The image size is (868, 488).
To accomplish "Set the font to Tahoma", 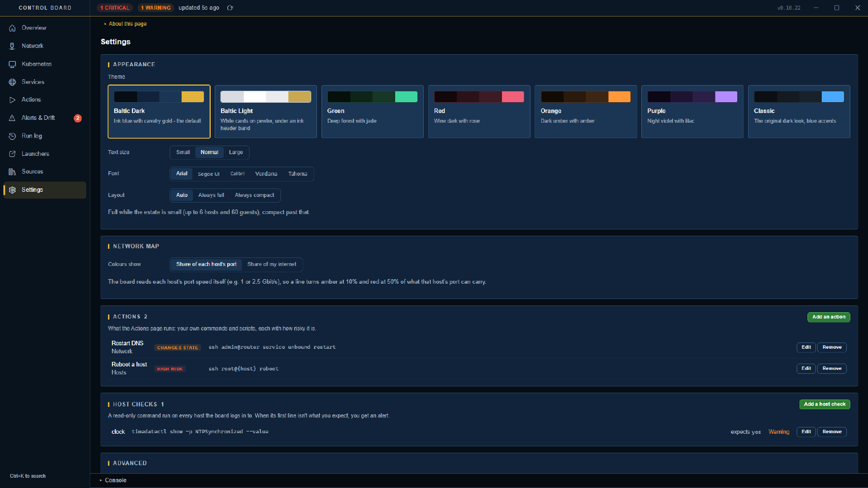I will pyautogui.click(x=298, y=174).
